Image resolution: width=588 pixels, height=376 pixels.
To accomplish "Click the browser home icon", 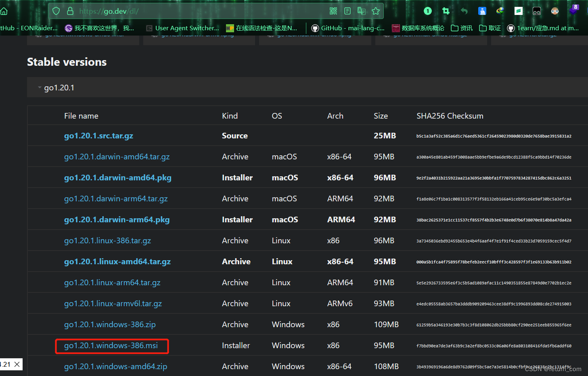I will click(x=4, y=11).
